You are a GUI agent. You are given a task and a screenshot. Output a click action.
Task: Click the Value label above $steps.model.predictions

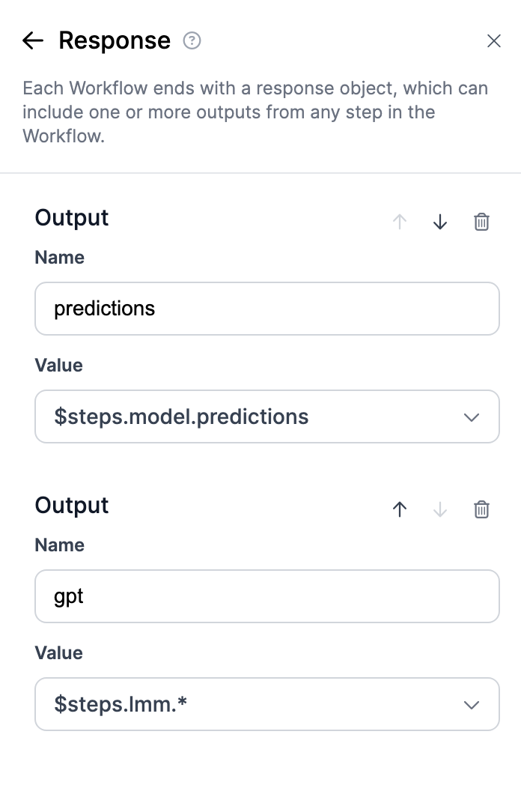[x=58, y=366]
